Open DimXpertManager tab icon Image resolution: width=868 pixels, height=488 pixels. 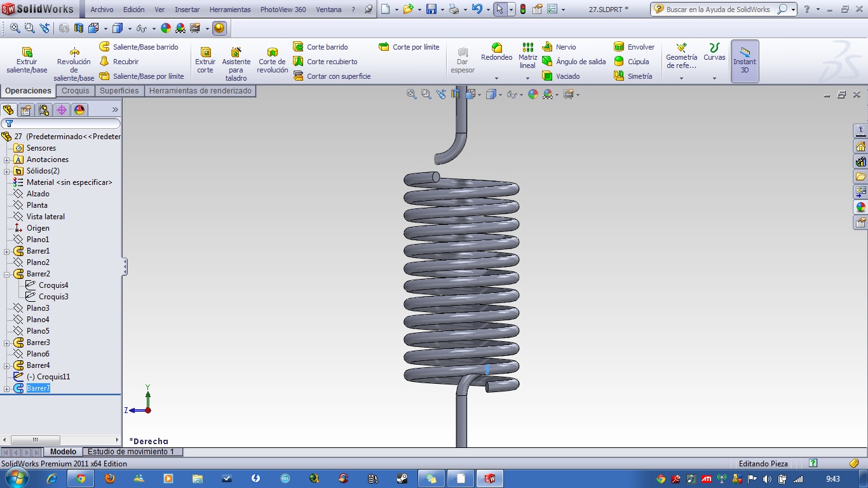pyautogui.click(x=62, y=110)
